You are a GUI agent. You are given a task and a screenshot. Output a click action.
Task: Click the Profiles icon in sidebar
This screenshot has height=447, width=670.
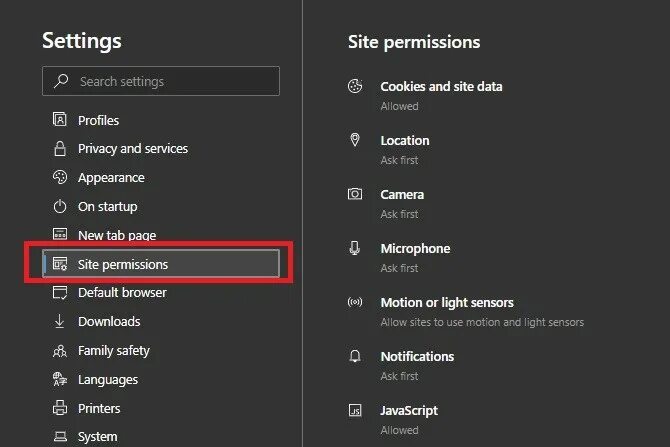tap(59, 120)
